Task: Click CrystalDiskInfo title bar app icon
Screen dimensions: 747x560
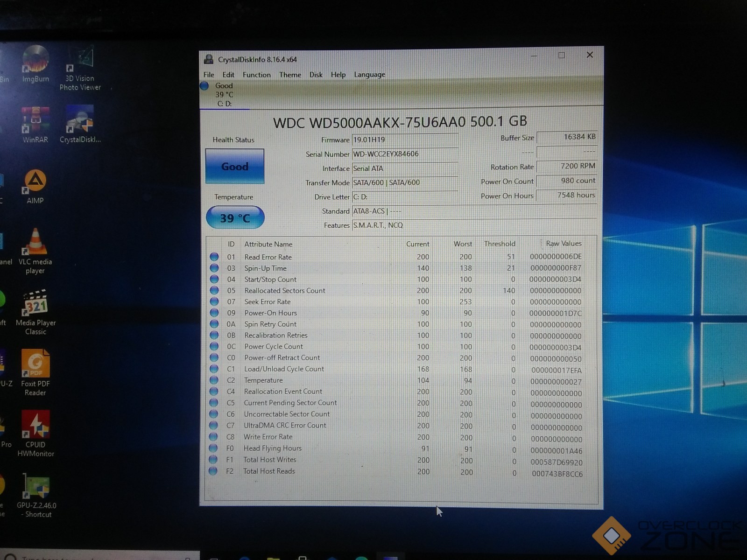Action: click(208, 59)
